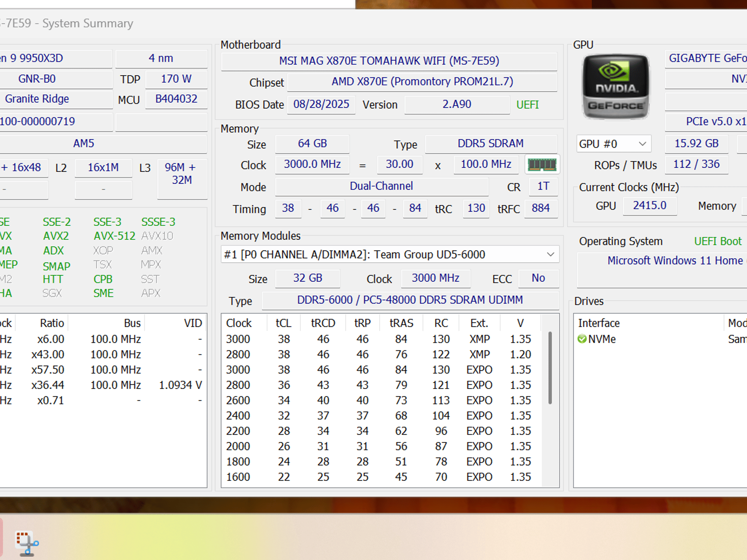Image resolution: width=747 pixels, height=560 pixels.
Task: Click the PCIe v5.0 interface field
Action: (x=706, y=121)
